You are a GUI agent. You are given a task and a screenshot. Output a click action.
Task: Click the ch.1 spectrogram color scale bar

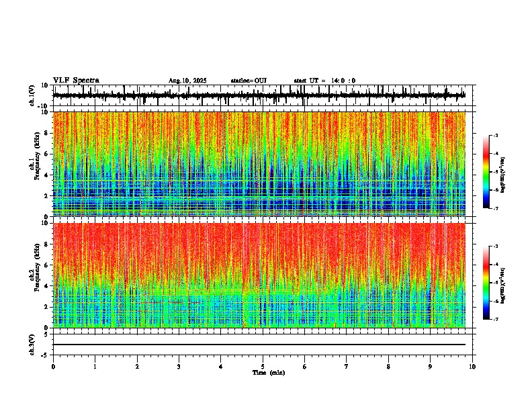coord(486,172)
